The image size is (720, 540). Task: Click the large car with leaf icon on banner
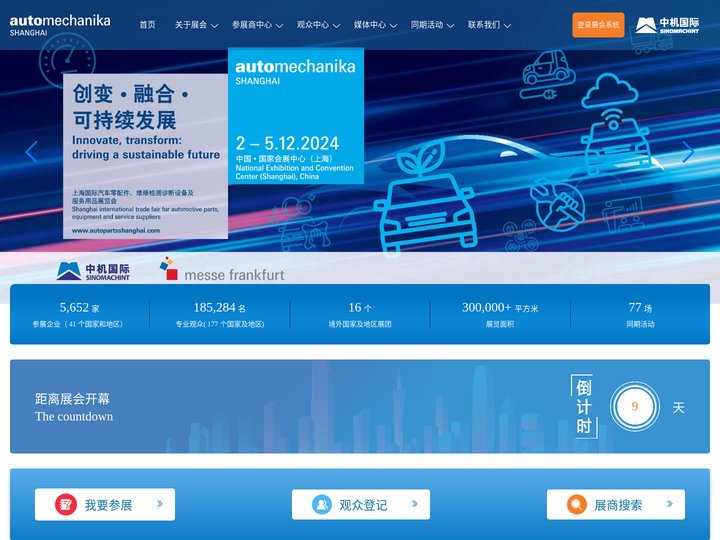425,198
